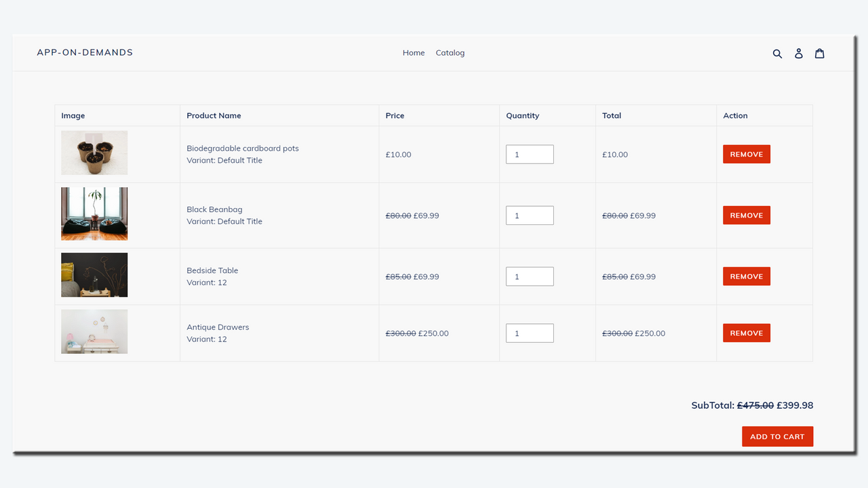Click the APP-ON-DEMANDS store logo
Image resolution: width=868 pixels, height=488 pixels.
pyautogui.click(x=85, y=52)
